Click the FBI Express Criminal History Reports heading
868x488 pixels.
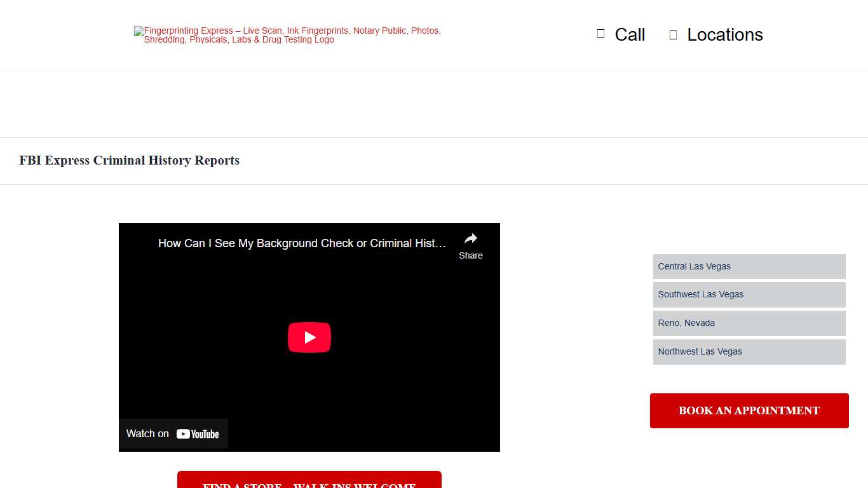point(129,161)
